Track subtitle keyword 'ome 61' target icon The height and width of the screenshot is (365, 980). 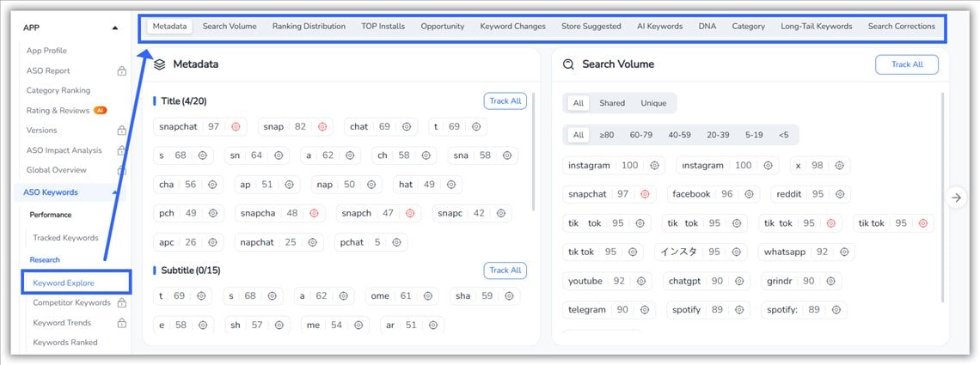[427, 295]
